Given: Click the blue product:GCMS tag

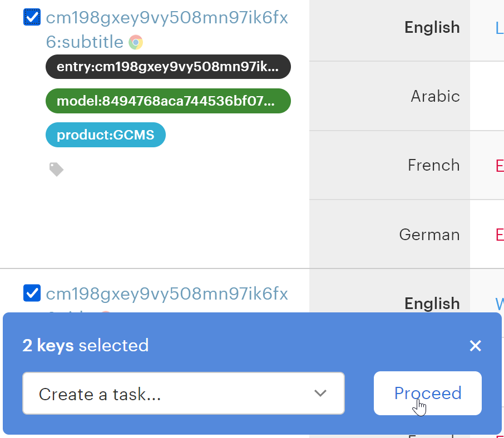Looking at the screenshot, I should pos(105,135).
